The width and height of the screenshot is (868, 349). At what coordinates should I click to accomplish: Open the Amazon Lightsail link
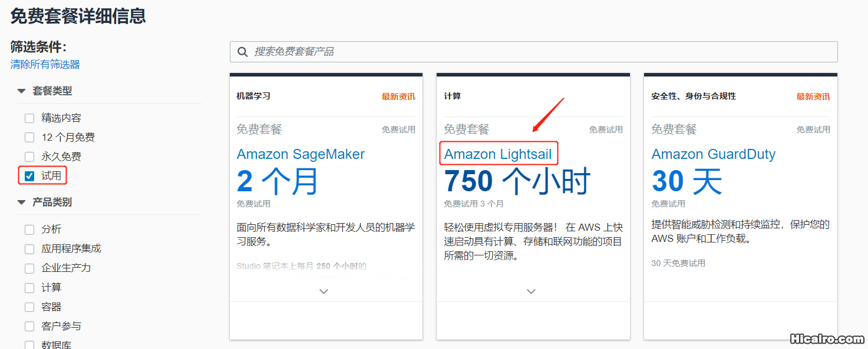point(498,154)
